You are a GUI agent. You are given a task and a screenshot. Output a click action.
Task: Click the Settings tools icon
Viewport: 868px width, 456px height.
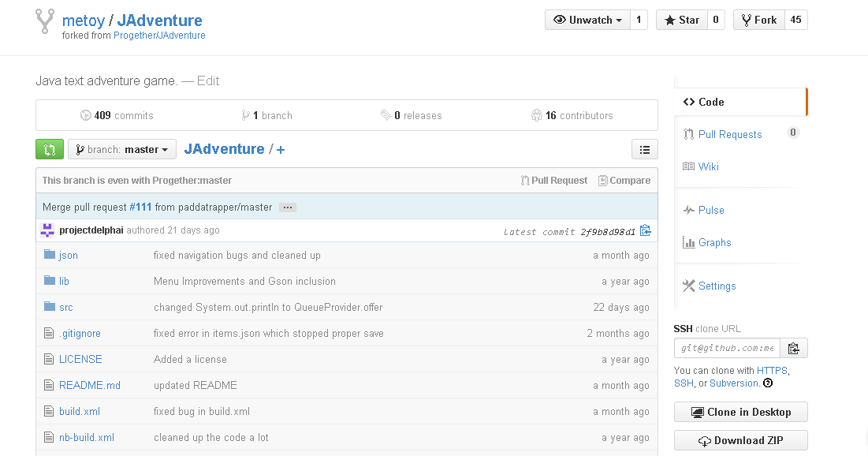point(688,286)
